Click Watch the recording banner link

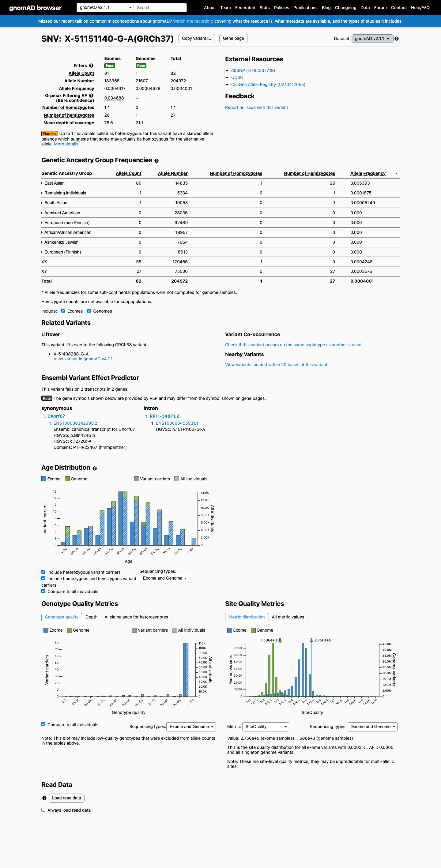pos(193,21)
